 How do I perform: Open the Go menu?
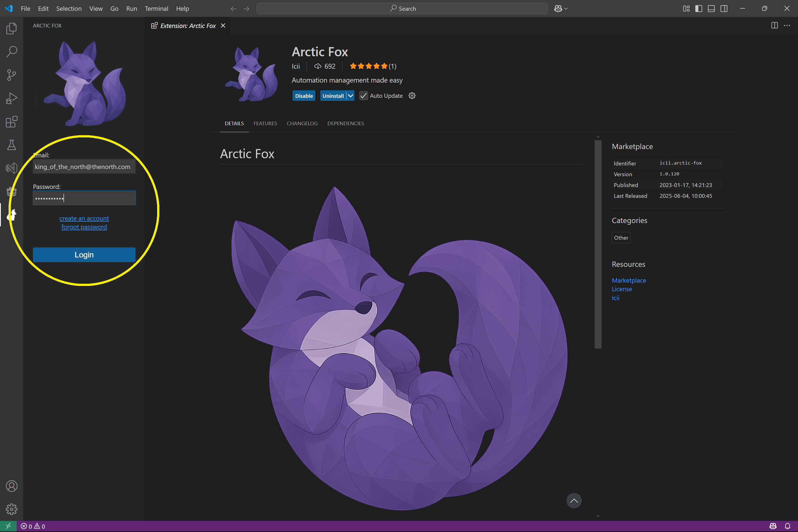(x=114, y=9)
